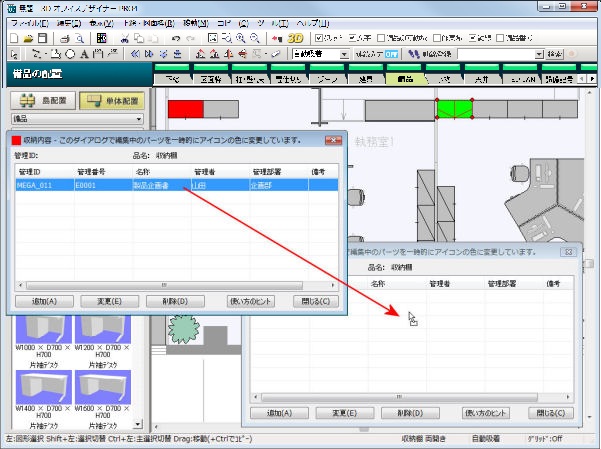Toggle the first checkbox in top toolbar
The image size is (601, 449).
tap(319, 37)
